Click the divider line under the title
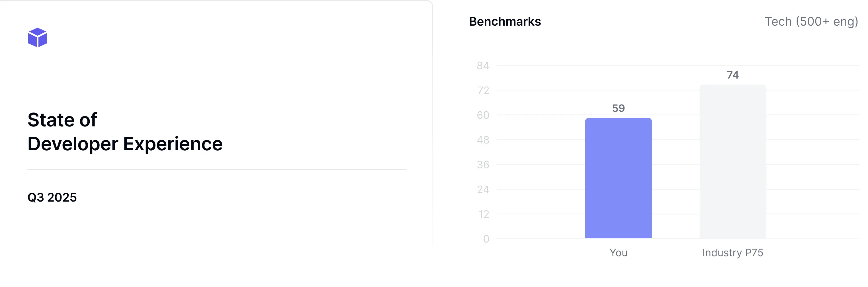Screen dimensions: 868x287 coord(216,169)
